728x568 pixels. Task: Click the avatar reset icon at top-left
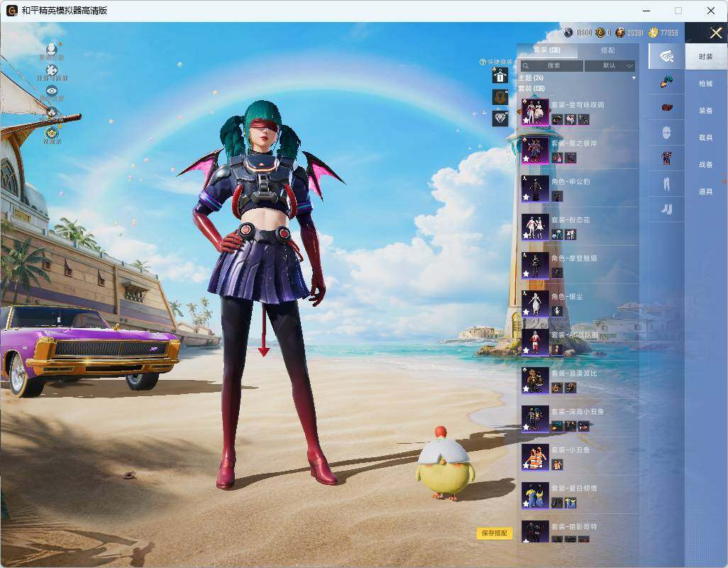coord(52,48)
